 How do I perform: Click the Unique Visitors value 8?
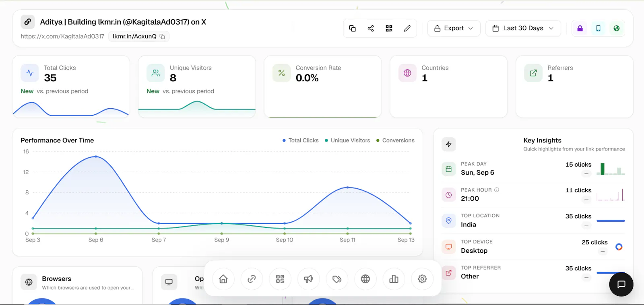point(173,78)
